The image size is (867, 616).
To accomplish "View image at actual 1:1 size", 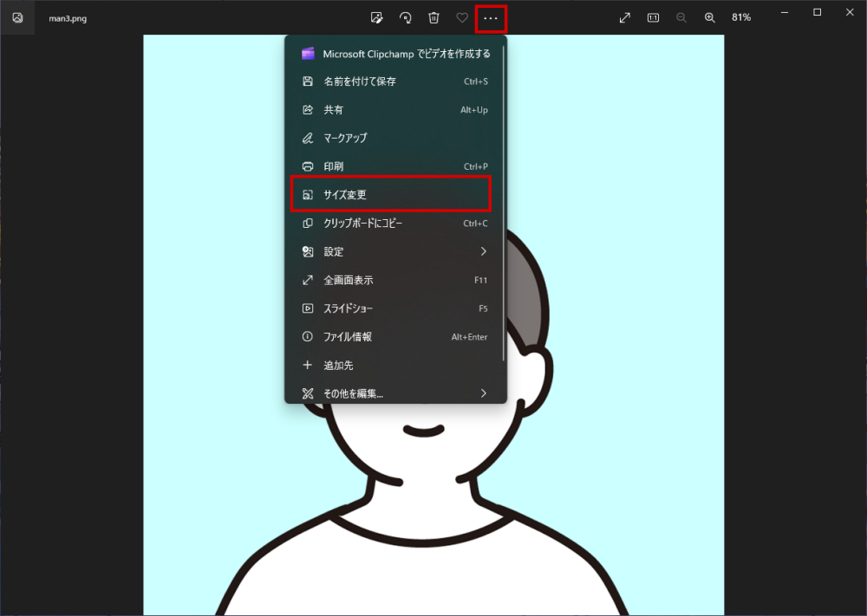I will [x=653, y=17].
